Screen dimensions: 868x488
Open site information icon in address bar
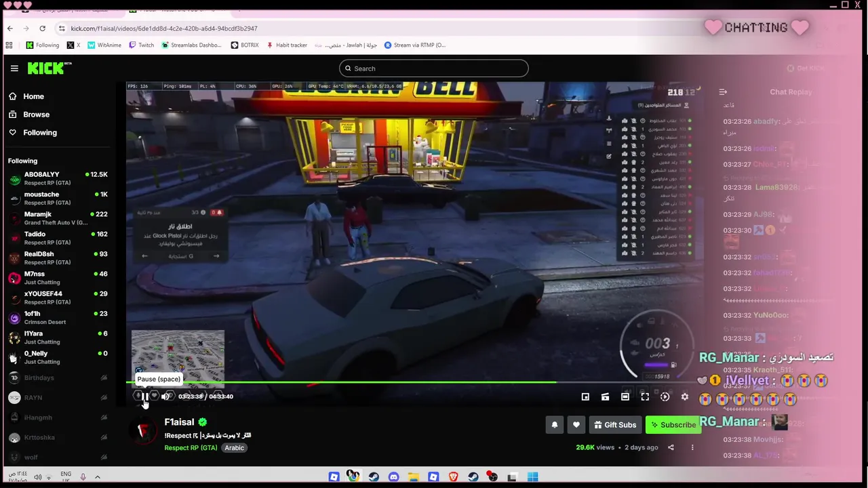[x=62, y=28]
